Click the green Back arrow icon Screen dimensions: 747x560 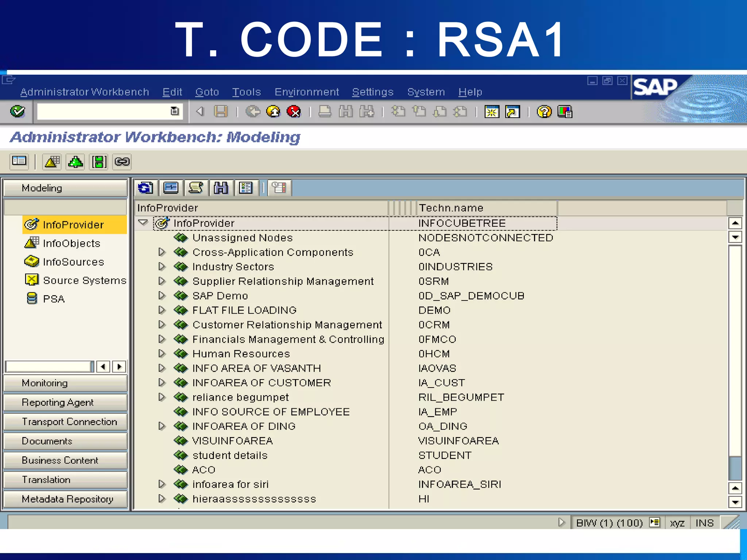click(x=252, y=112)
